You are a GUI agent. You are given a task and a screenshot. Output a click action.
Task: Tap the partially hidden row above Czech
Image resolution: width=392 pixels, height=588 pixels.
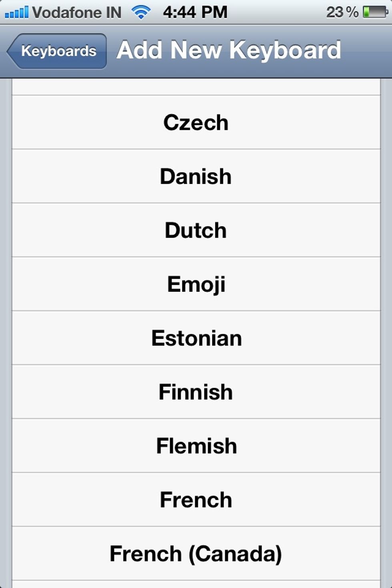(x=196, y=87)
